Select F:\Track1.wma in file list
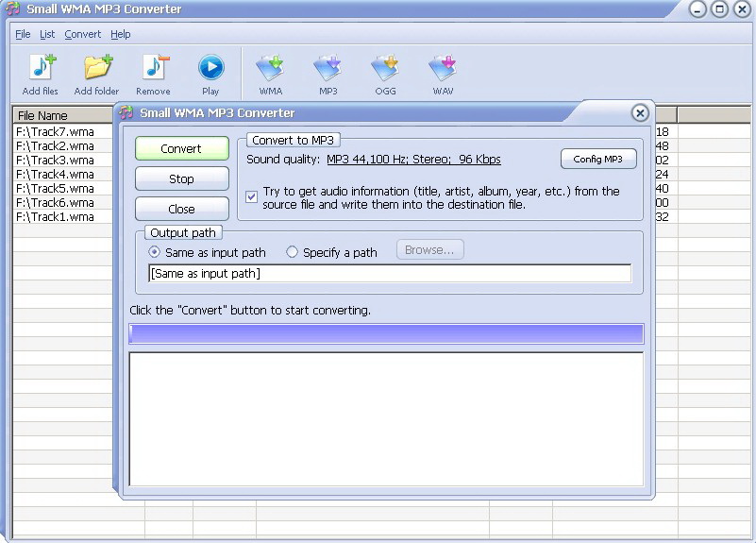 55,217
